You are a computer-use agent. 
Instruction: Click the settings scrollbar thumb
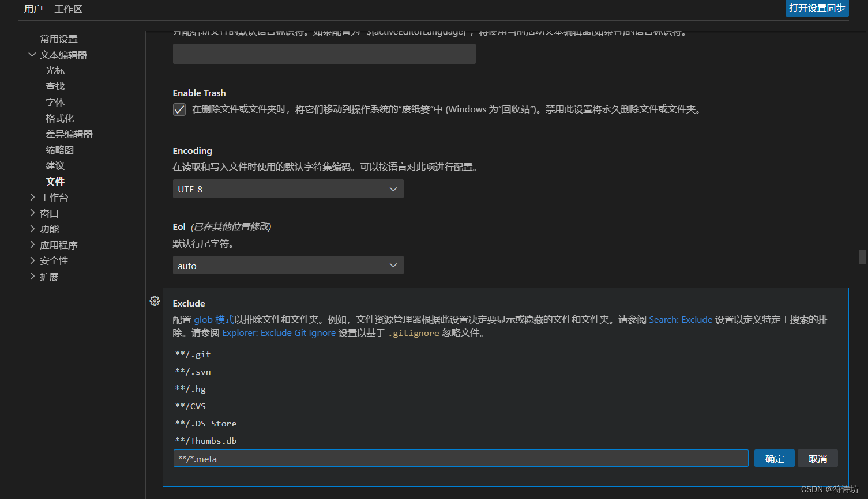pos(863,256)
